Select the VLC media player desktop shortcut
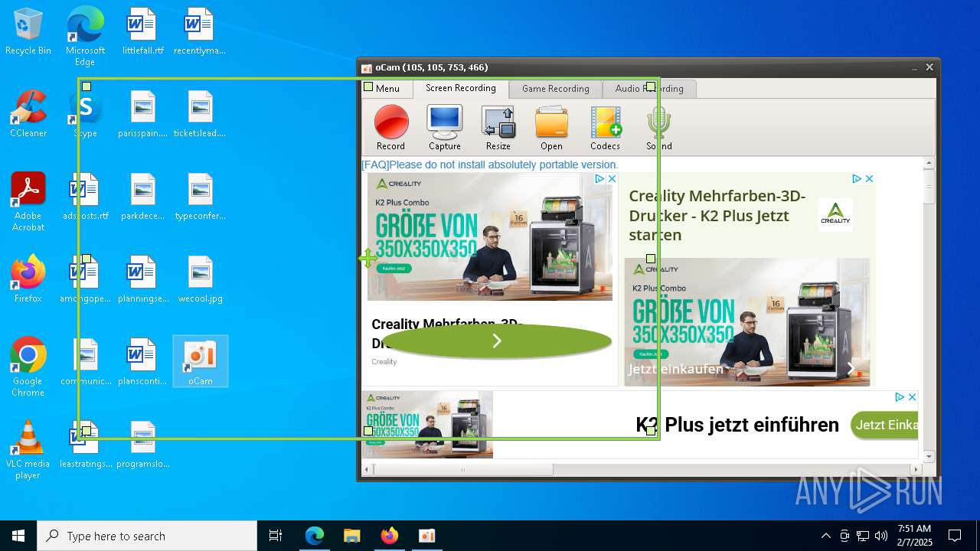The image size is (980, 551). (28, 450)
